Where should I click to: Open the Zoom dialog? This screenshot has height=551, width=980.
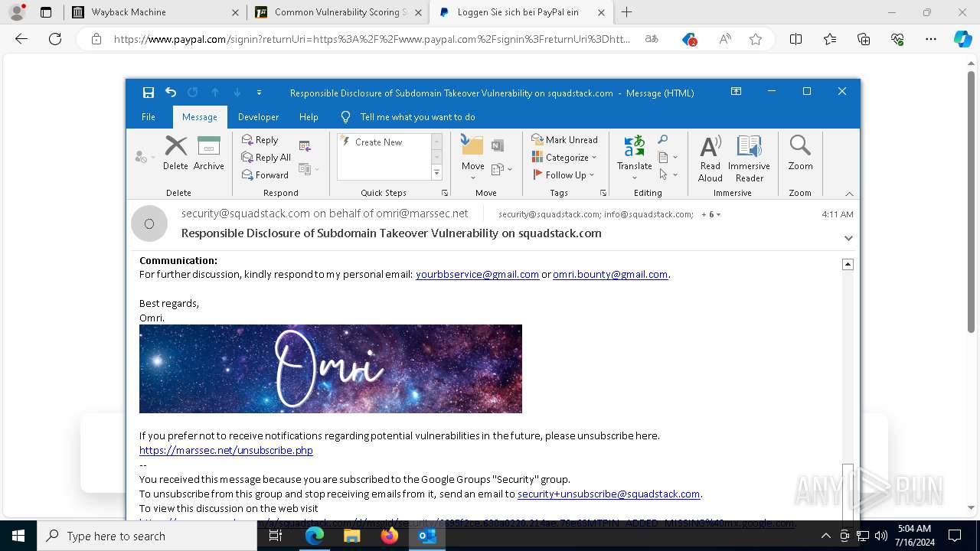(800, 153)
